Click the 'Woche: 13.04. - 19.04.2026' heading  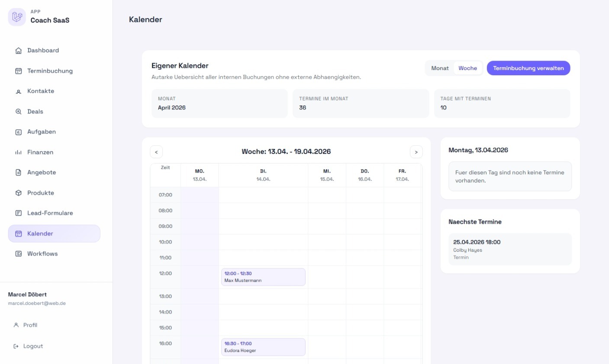[286, 152]
